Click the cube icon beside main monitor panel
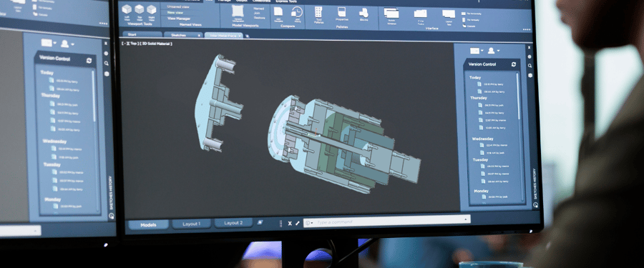 [530, 75]
